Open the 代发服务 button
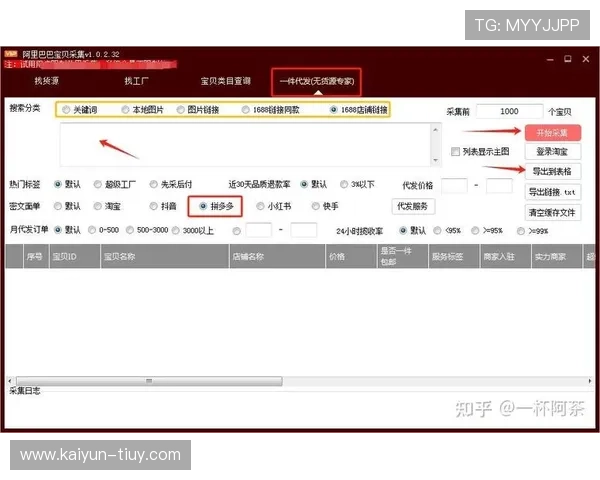 [413, 206]
